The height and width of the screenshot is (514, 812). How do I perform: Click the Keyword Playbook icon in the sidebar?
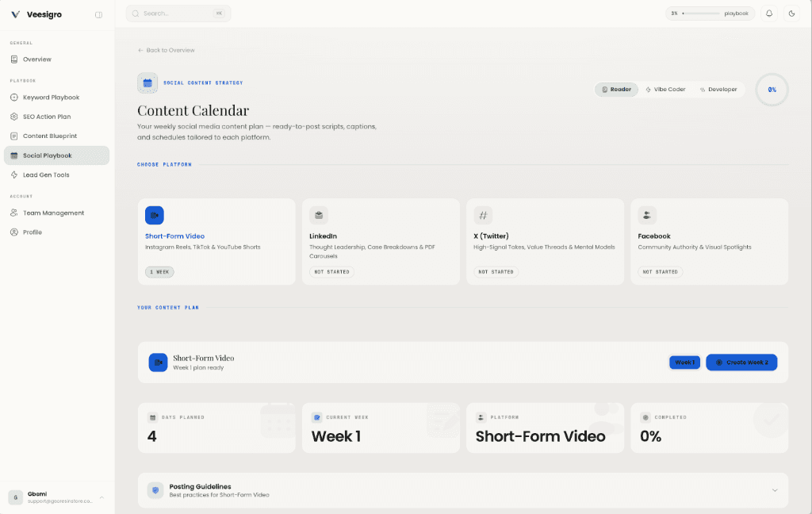point(14,98)
